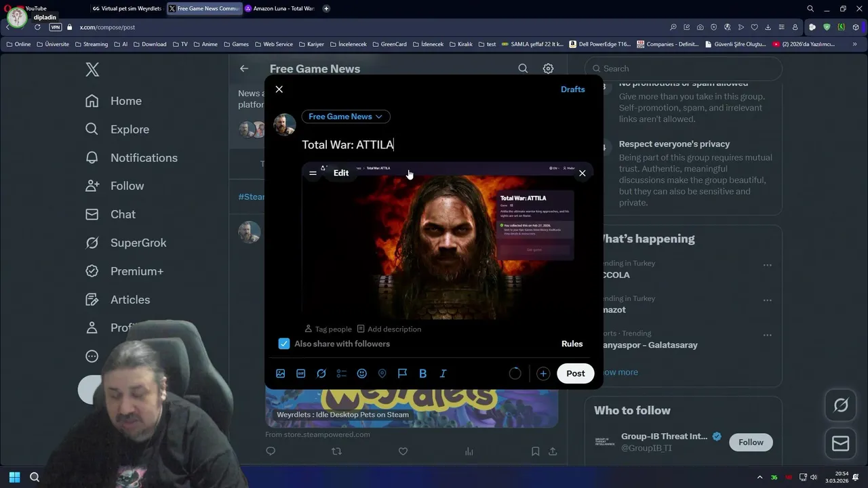
Task: Open the Web Service bookmarks folder
Action: point(274,44)
